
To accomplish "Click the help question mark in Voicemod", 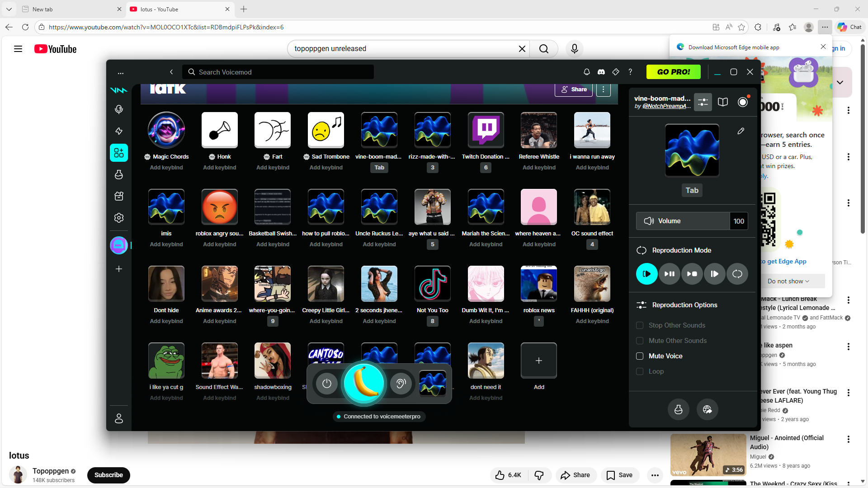I will tap(630, 72).
